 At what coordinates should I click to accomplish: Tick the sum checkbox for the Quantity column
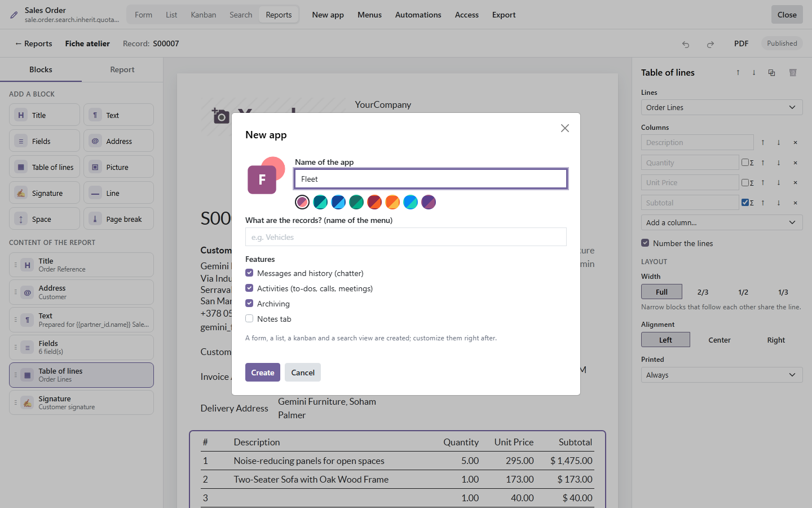coord(745,163)
